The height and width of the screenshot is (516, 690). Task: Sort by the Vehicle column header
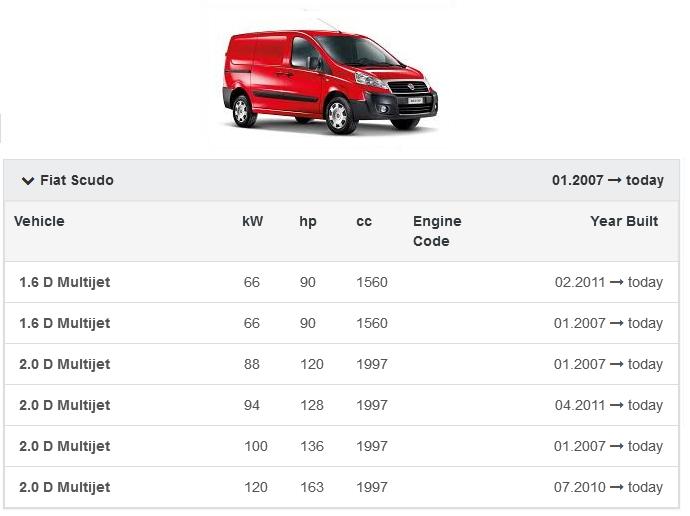coord(39,222)
